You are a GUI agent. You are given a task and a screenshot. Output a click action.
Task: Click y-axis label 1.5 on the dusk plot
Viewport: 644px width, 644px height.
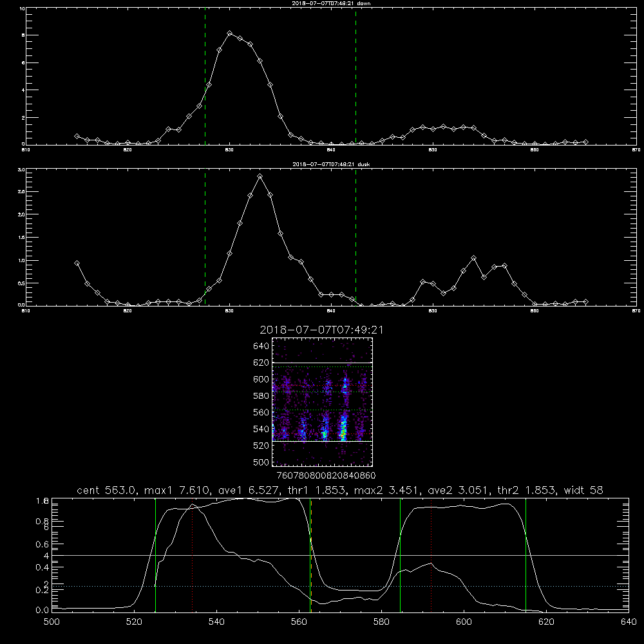coord(21,238)
